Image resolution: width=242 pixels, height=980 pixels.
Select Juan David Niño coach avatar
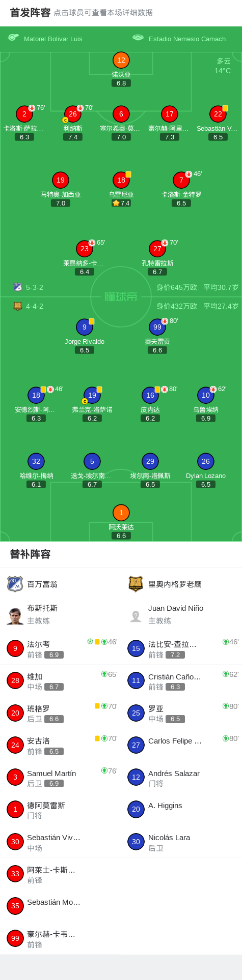(136, 616)
